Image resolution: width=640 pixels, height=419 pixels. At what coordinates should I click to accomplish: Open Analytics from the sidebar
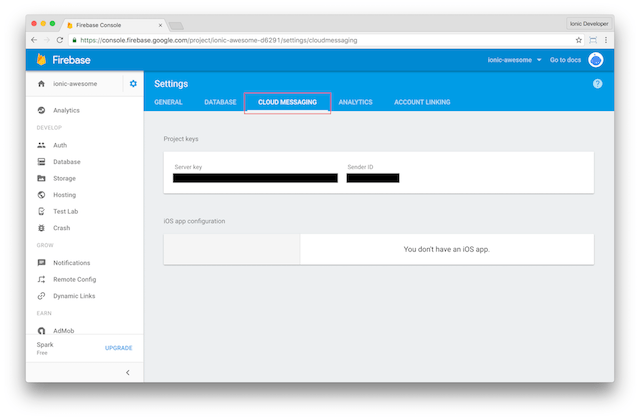[x=66, y=110]
